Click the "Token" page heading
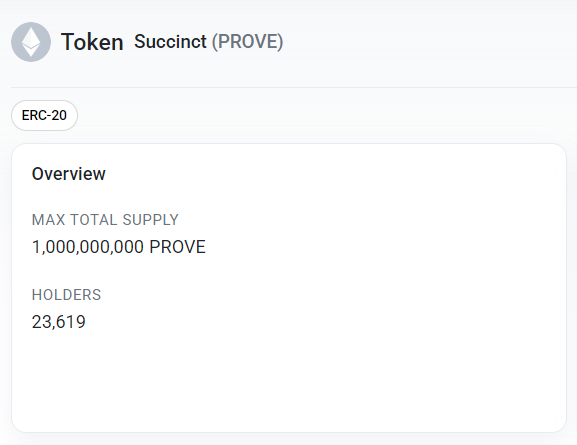Viewport: 577px width, 445px height. click(92, 42)
